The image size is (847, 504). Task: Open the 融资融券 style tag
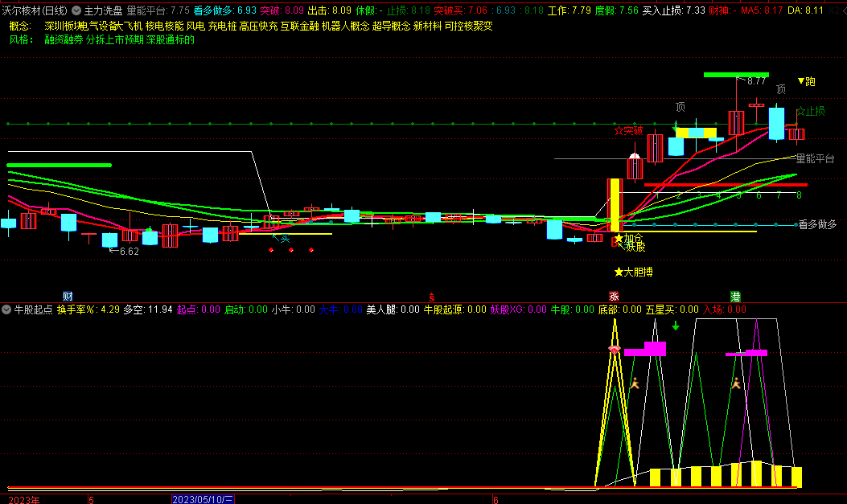tap(64, 40)
